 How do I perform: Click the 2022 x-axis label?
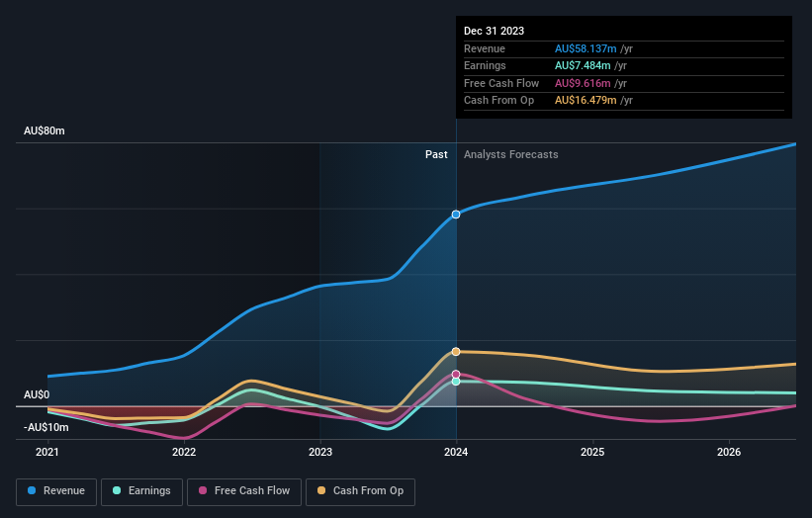point(184,453)
